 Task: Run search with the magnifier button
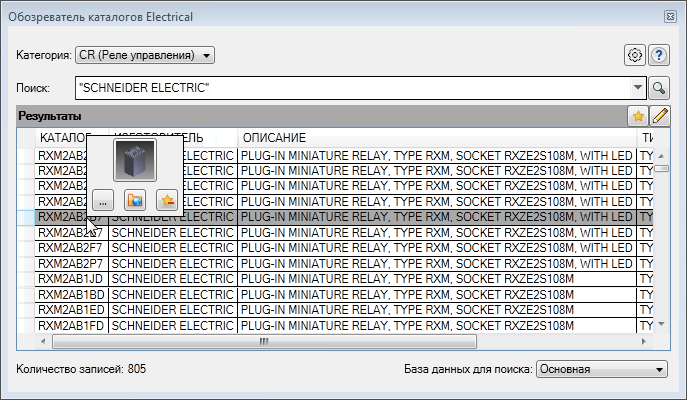tap(659, 88)
